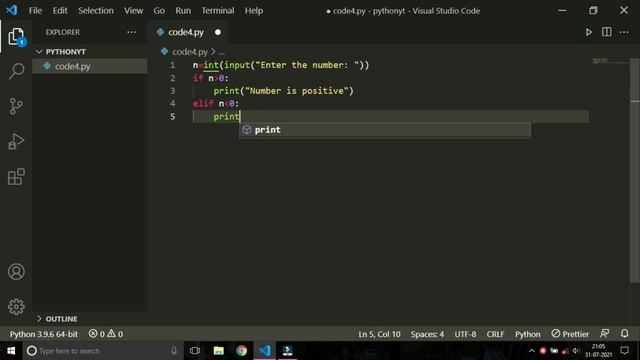This screenshot has height=360, width=640.
Task: Click Prettier status bar item
Action: pyautogui.click(x=570, y=334)
